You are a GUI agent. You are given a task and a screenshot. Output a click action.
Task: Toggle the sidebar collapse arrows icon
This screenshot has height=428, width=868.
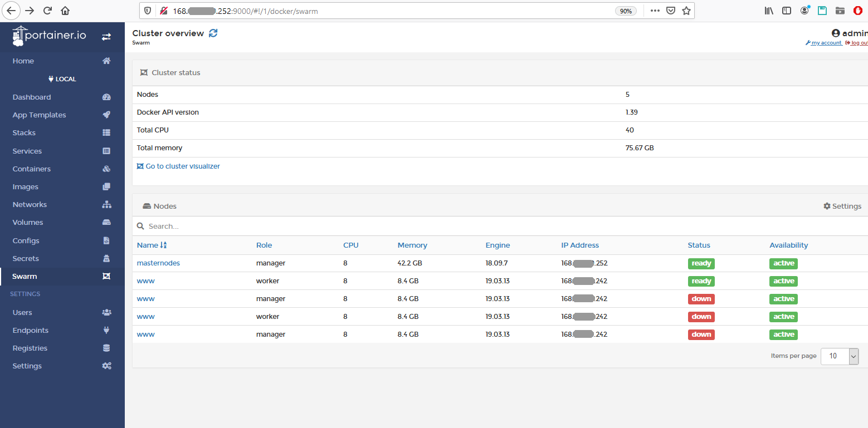coord(106,37)
